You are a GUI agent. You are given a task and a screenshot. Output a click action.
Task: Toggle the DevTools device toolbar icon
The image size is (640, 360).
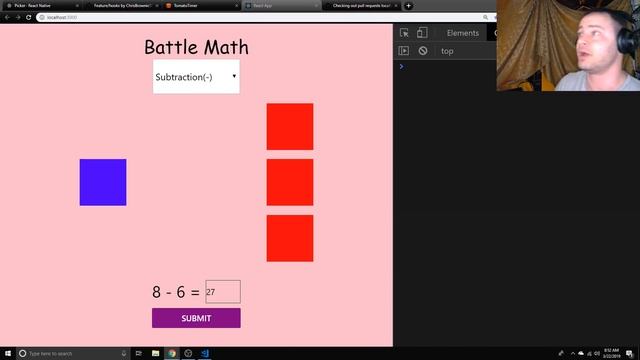click(422, 33)
